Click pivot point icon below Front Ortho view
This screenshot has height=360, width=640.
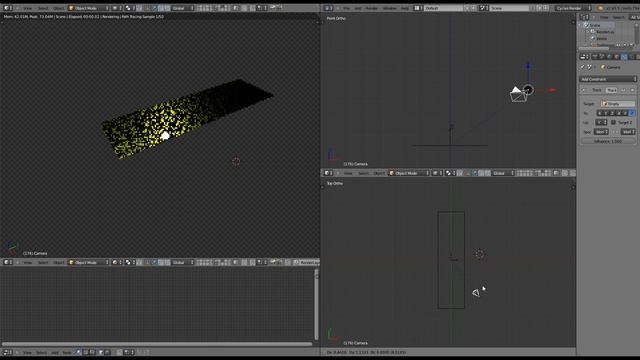[451, 173]
